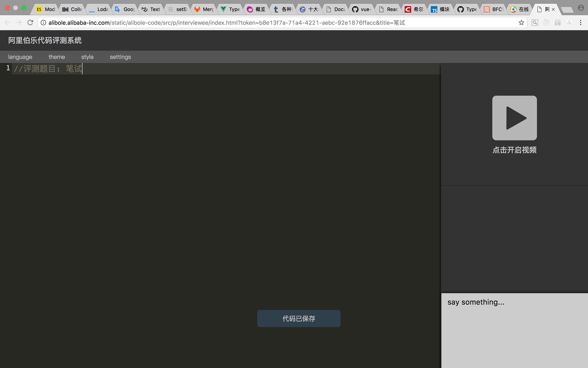This screenshot has width=588, height=368.
Task: Go forward with the browser forward arrow
Action: pos(19,23)
